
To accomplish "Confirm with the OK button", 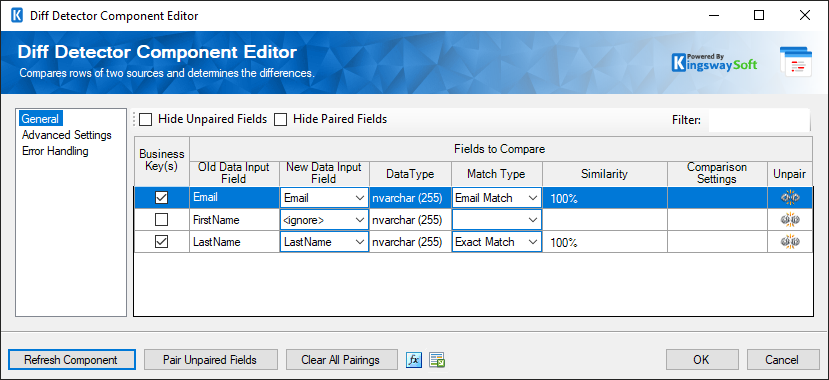I will click(x=701, y=360).
